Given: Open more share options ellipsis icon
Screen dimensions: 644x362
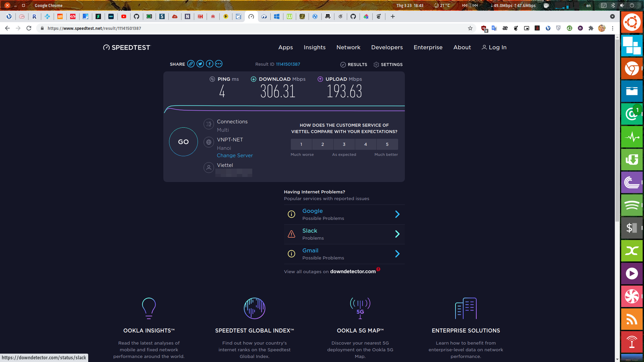Looking at the screenshot, I should click(x=219, y=64).
